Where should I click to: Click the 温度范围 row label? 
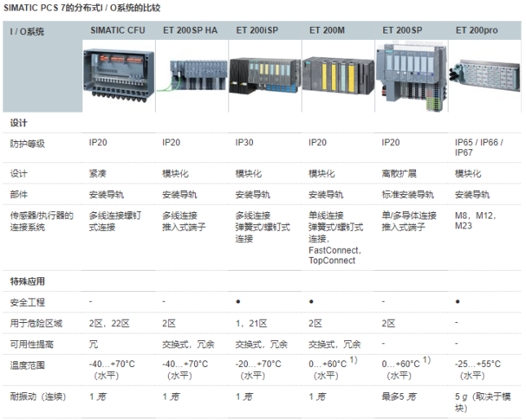tap(27, 365)
